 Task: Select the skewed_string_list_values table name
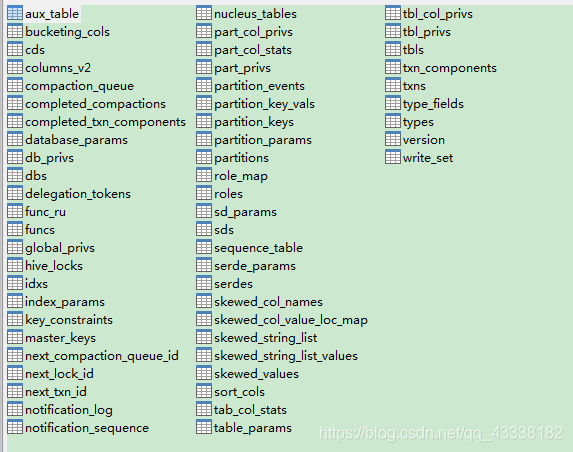pos(286,356)
